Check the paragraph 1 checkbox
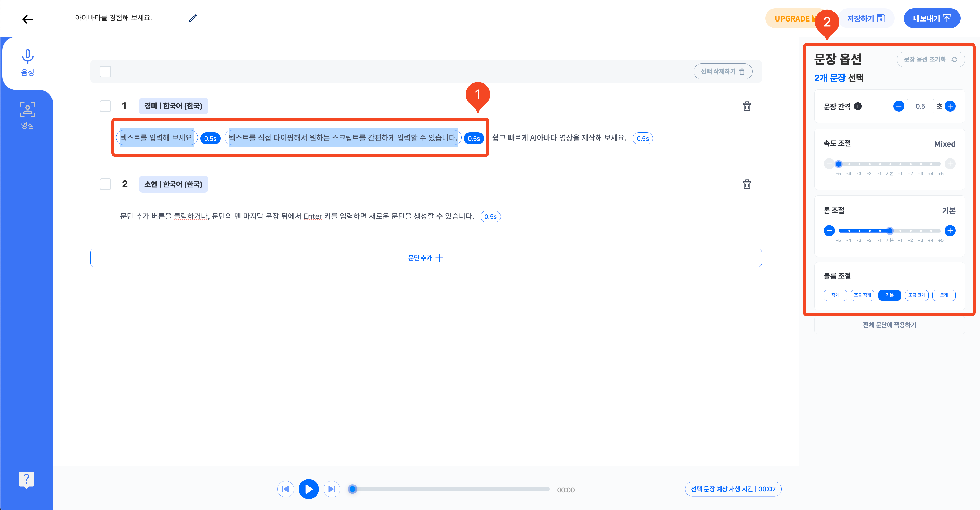The height and width of the screenshot is (510, 980). tap(105, 106)
